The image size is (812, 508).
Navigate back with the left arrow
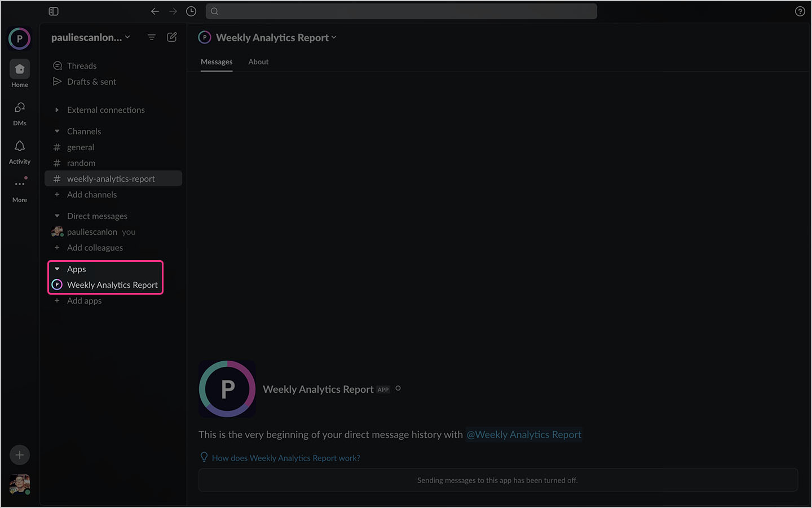(x=155, y=11)
